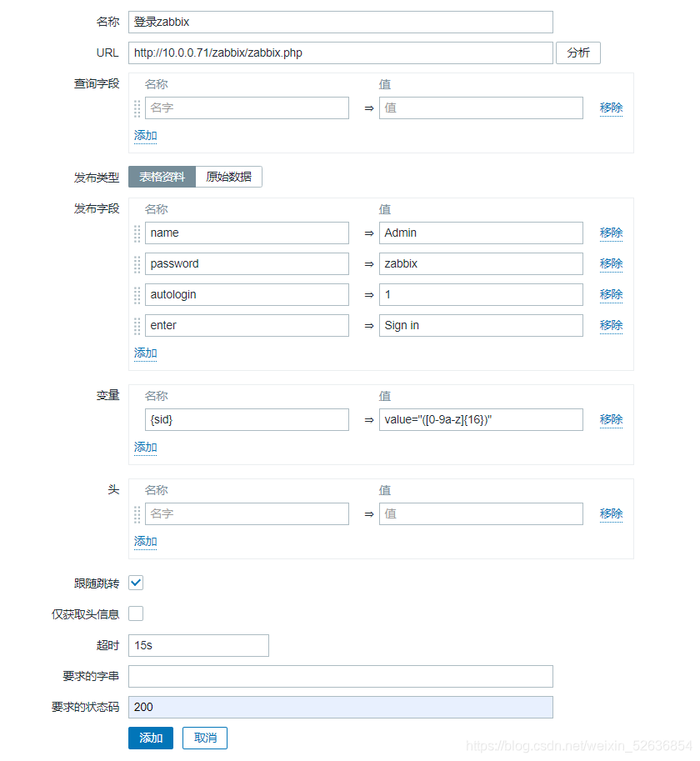Focus the query field 值 value input

click(x=481, y=108)
